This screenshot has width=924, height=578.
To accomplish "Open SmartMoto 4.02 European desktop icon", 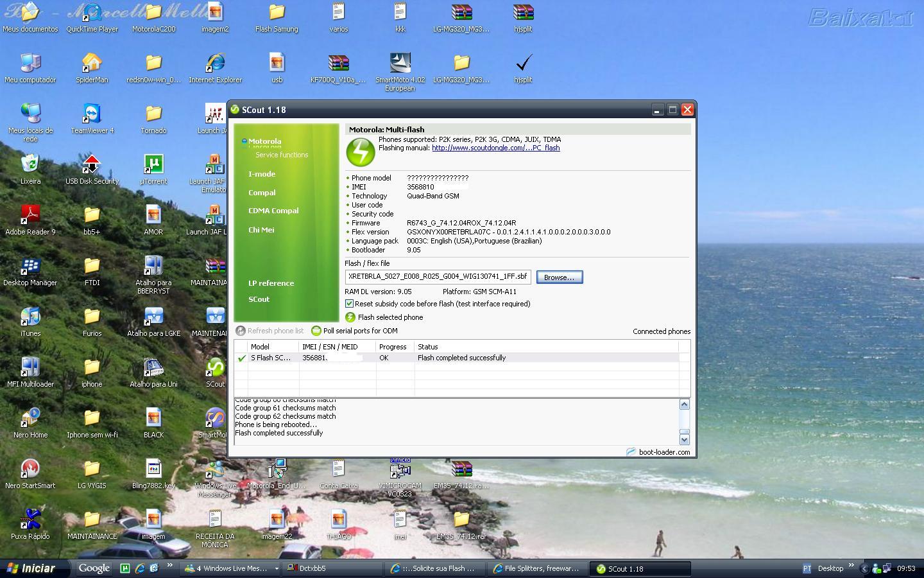I will coord(400,71).
